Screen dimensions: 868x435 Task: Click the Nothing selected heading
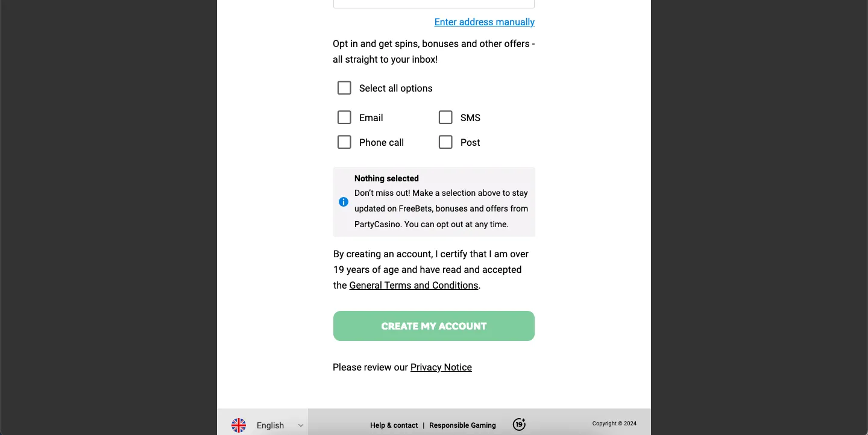coord(386,178)
